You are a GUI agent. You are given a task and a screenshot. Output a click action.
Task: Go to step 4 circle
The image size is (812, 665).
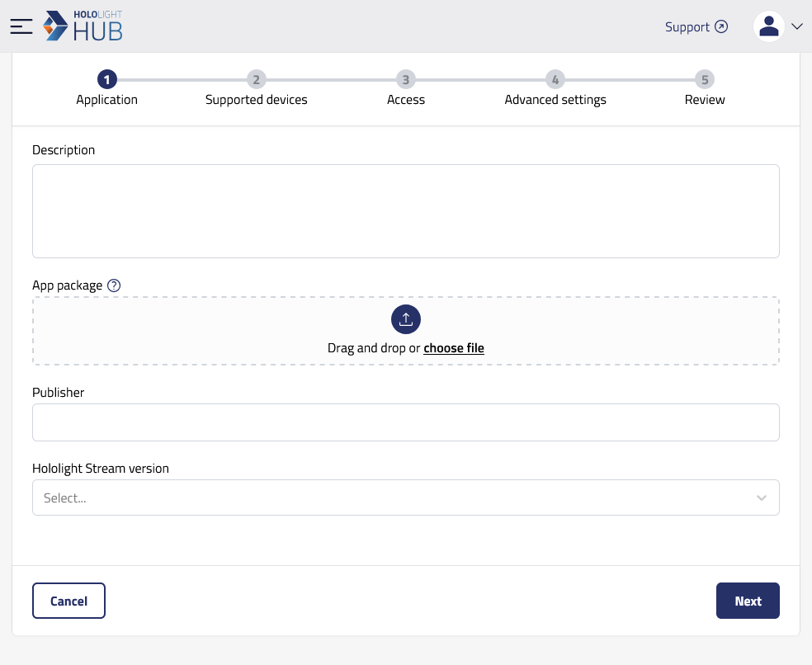[555, 80]
